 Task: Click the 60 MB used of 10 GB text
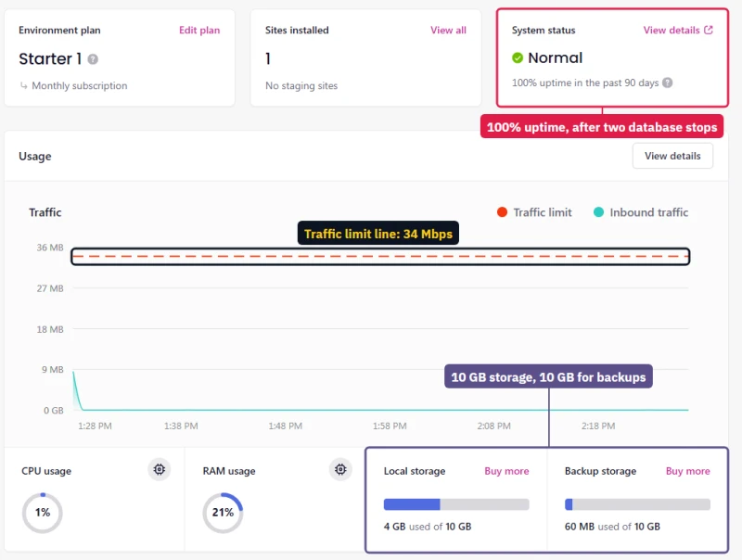pos(612,527)
